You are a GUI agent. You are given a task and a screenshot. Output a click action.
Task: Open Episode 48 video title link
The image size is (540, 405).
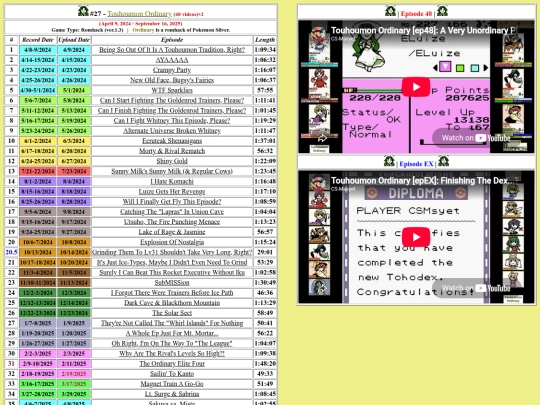pyautogui.click(x=423, y=30)
